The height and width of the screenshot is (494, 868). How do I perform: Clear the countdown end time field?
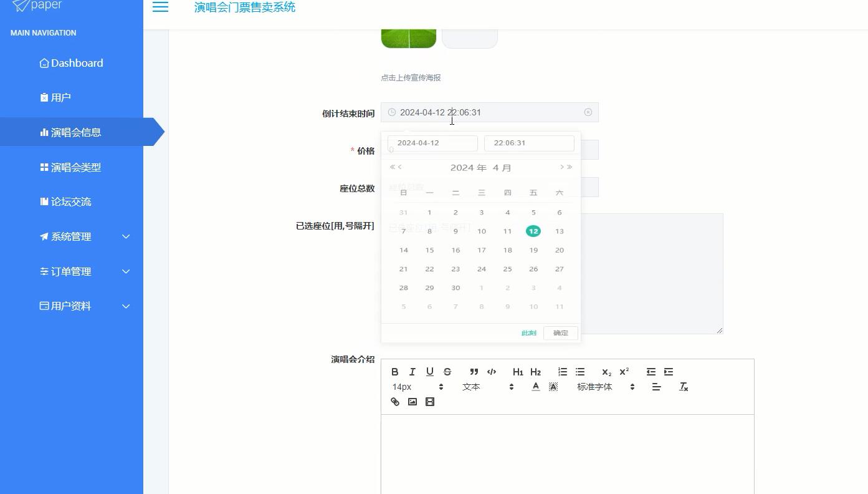588,112
